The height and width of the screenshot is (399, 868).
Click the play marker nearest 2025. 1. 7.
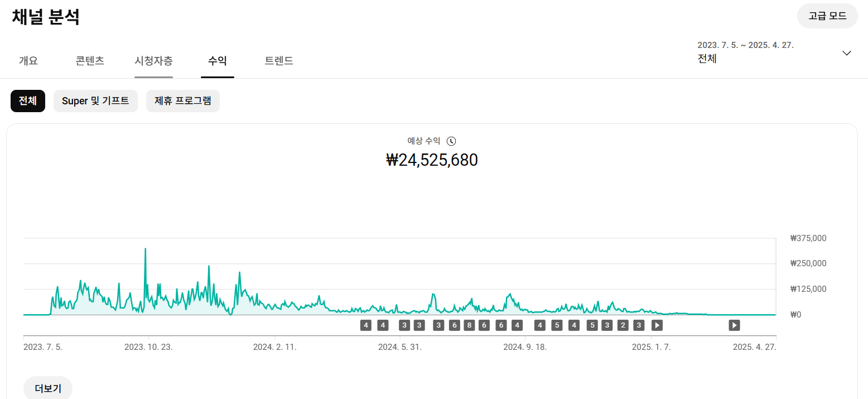point(657,325)
